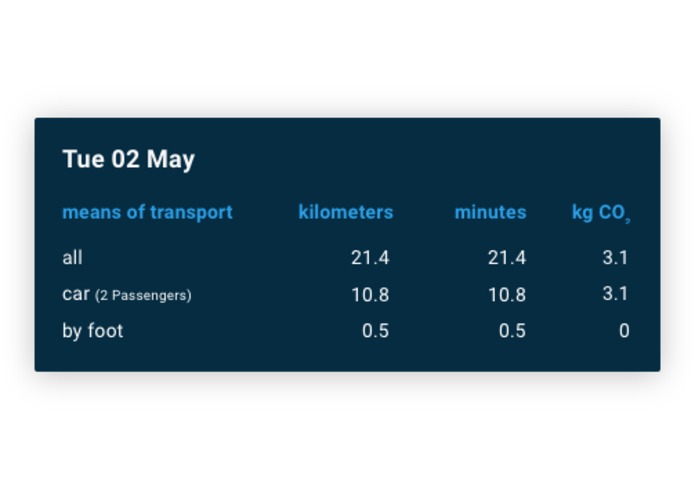Sort by the 'means of transport' column header

click(x=147, y=212)
